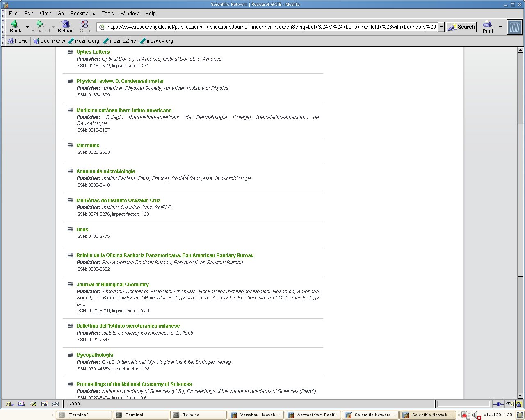Open Mail & Newsgroups from the status bar

[x=21, y=404]
